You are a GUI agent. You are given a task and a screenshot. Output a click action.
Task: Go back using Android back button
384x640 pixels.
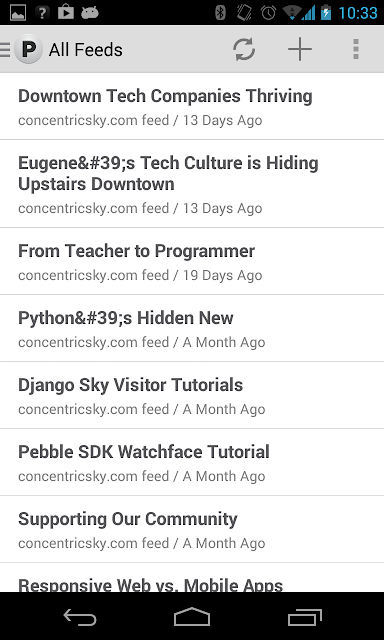[80, 617]
